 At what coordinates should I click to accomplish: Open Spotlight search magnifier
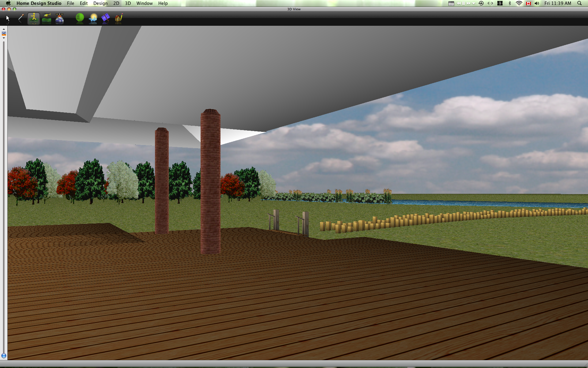click(x=579, y=3)
